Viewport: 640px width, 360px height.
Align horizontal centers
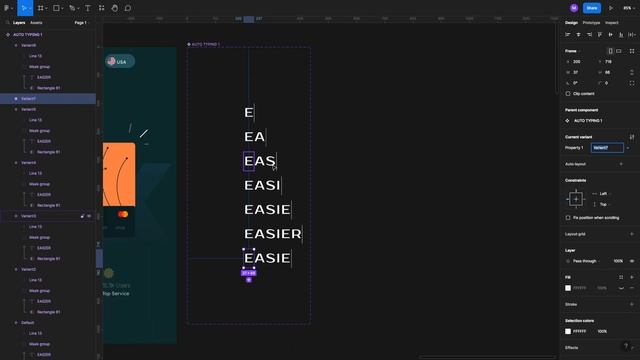(578, 35)
